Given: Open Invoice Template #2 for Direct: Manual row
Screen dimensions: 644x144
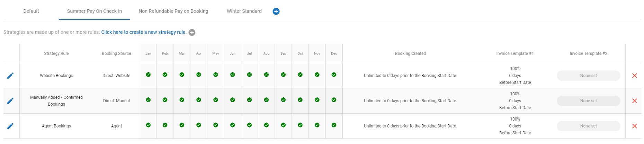Looking at the screenshot, I should click(588, 101).
